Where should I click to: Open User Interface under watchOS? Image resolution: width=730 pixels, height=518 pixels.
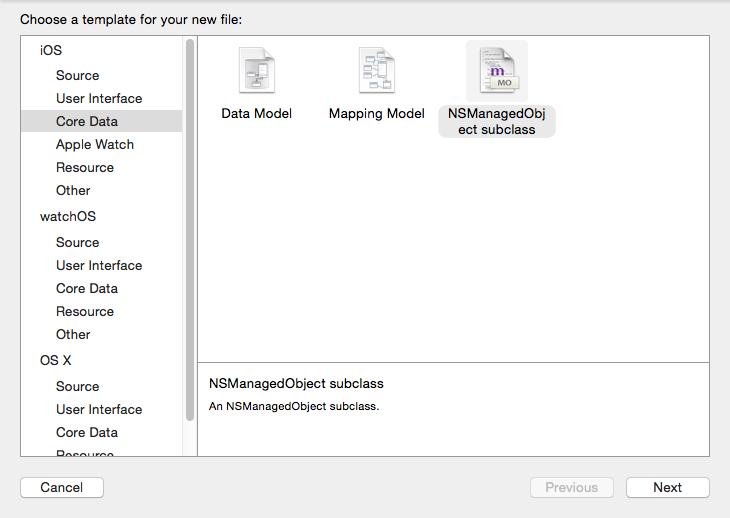[99, 265]
